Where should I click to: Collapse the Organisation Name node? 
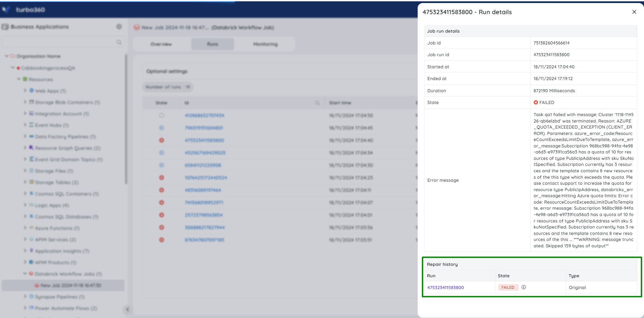tap(7, 56)
